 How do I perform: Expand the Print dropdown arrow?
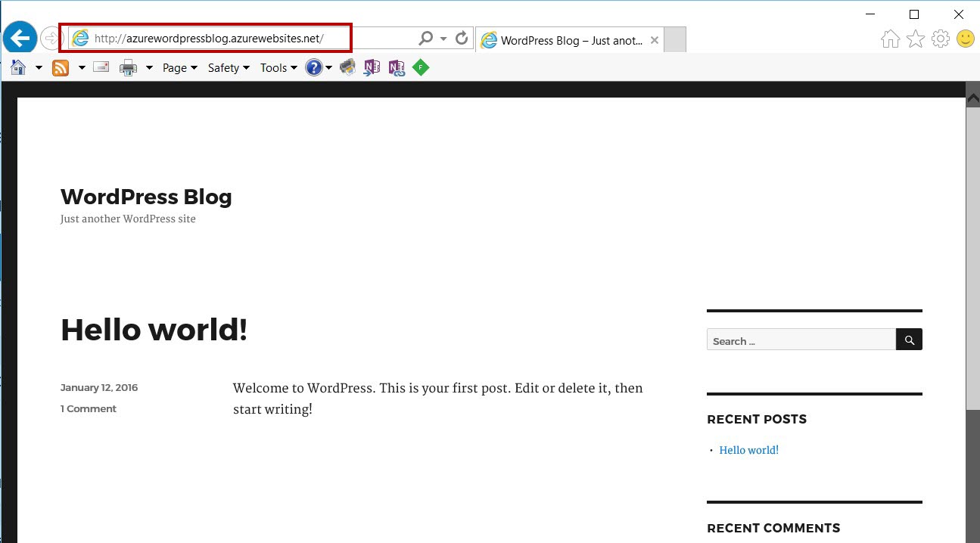(149, 68)
